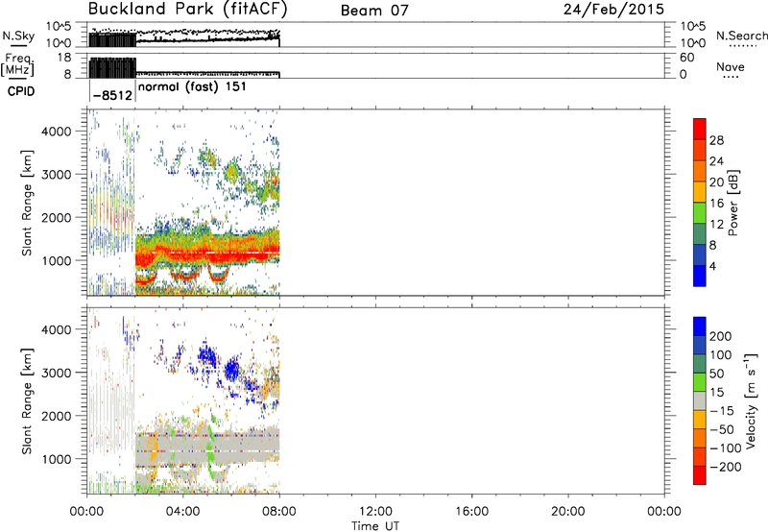
Task: Click the '20:00' time axis label
Action: click(568, 512)
